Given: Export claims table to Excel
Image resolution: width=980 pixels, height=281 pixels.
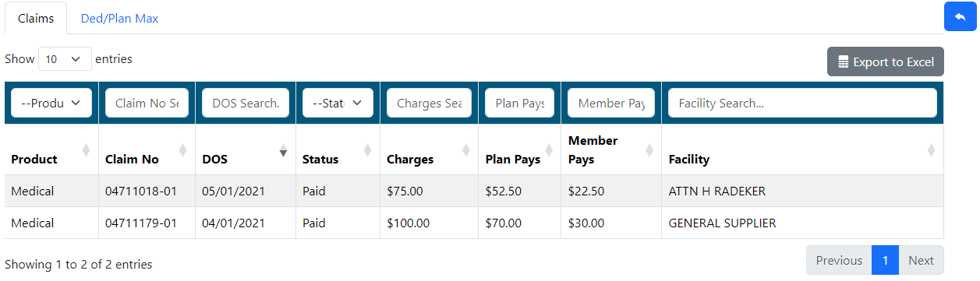Looking at the screenshot, I should click(886, 61).
